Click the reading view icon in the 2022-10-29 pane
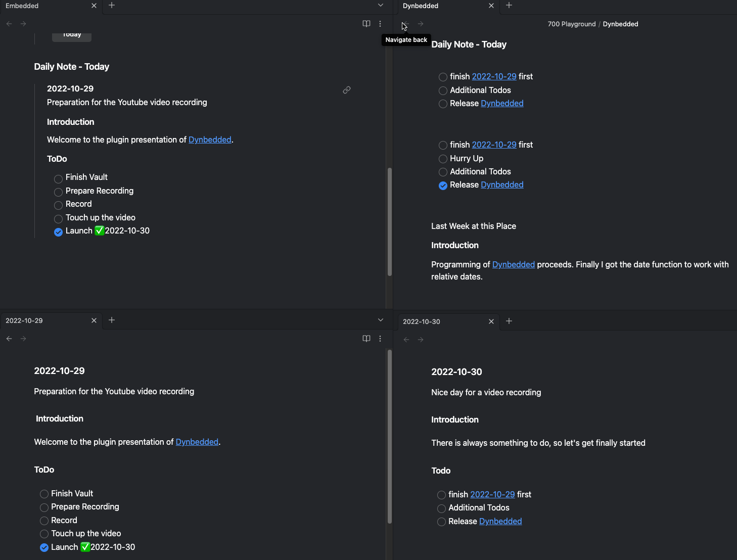The height and width of the screenshot is (560, 737). coord(366,339)
